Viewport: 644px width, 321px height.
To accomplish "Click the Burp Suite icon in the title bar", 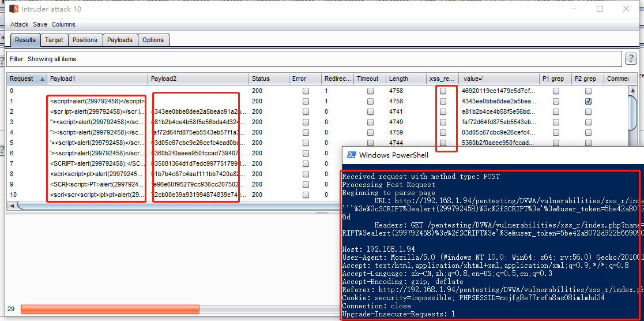I will coord(14,9).
